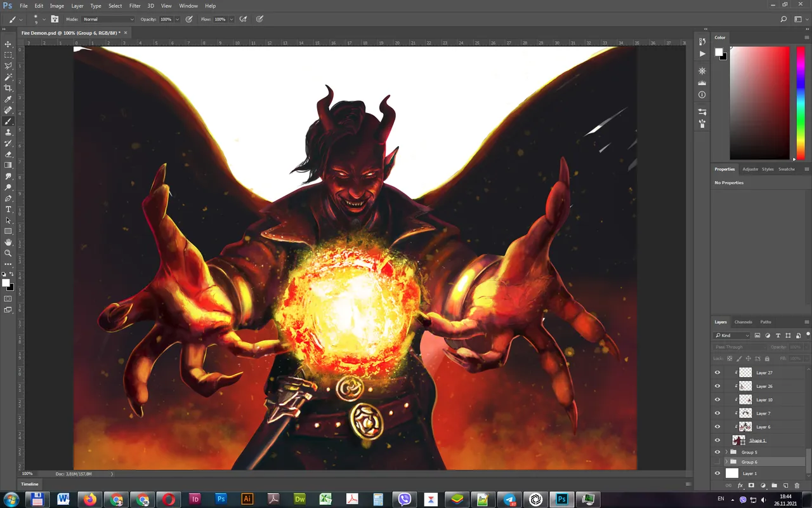Toggle Quick Mask mode
This screenshot has height=508, width=812.
point(8,298)
